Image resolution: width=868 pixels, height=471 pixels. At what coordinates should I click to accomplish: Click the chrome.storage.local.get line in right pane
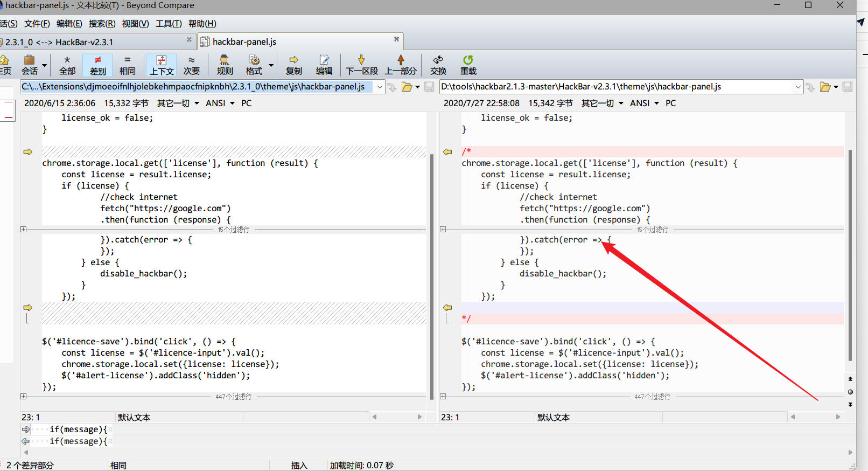click(599, 163)
